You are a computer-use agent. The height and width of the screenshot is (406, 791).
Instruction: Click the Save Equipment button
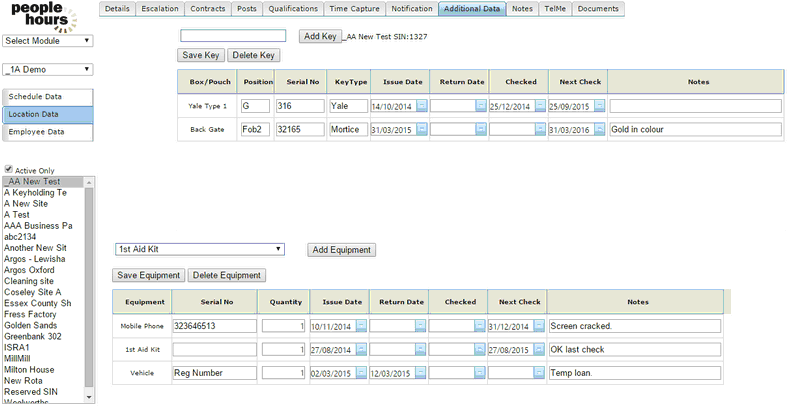[x=149, y=275]
